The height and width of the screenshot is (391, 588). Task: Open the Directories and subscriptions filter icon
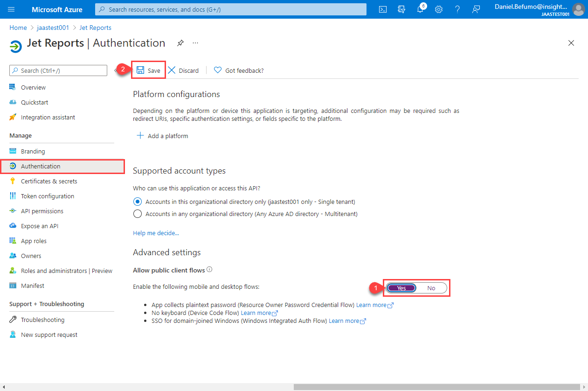401,9
